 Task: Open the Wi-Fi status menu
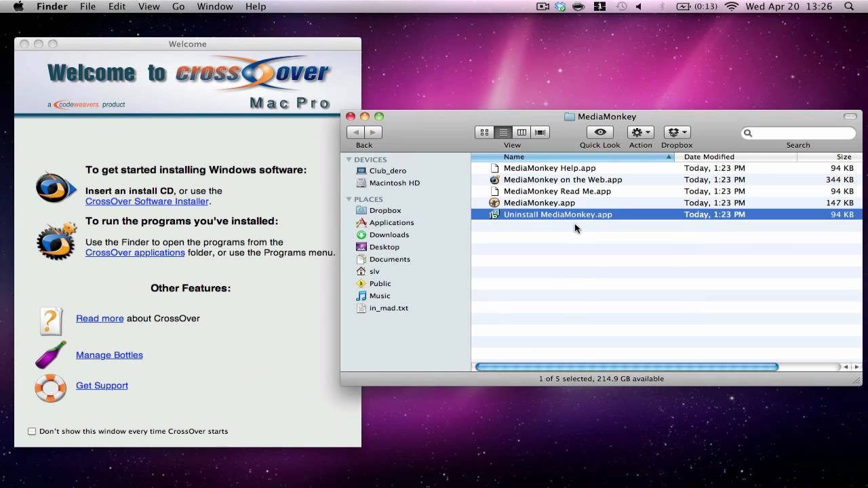pyautogui.click(x=731, y=6)
